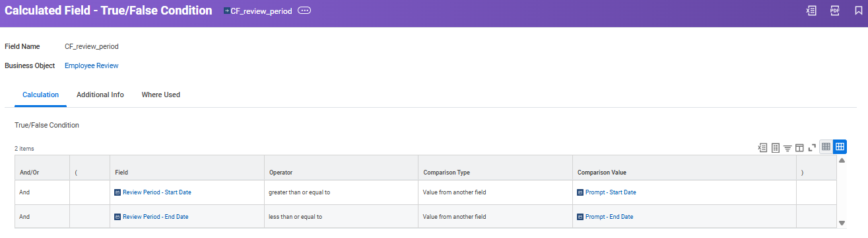The width and height of the screenshot is (868, 238).
Task: Click the grid scrollbar down arrow
Action: 842,223
